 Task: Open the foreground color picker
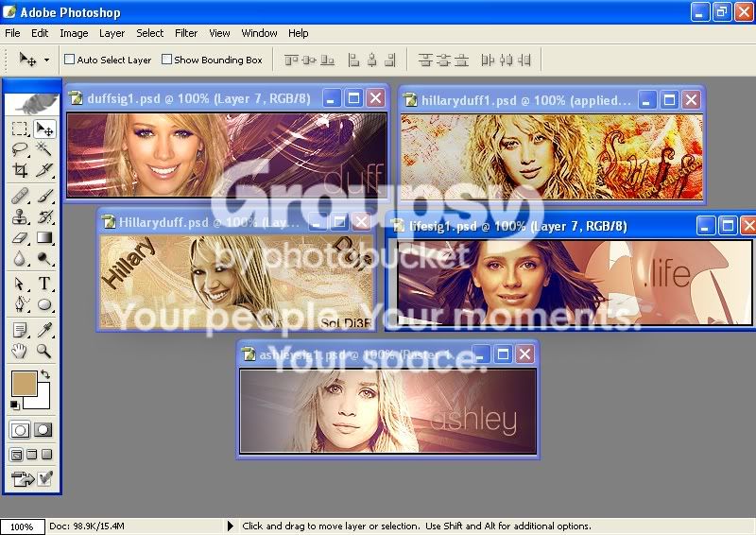(24, 383)
